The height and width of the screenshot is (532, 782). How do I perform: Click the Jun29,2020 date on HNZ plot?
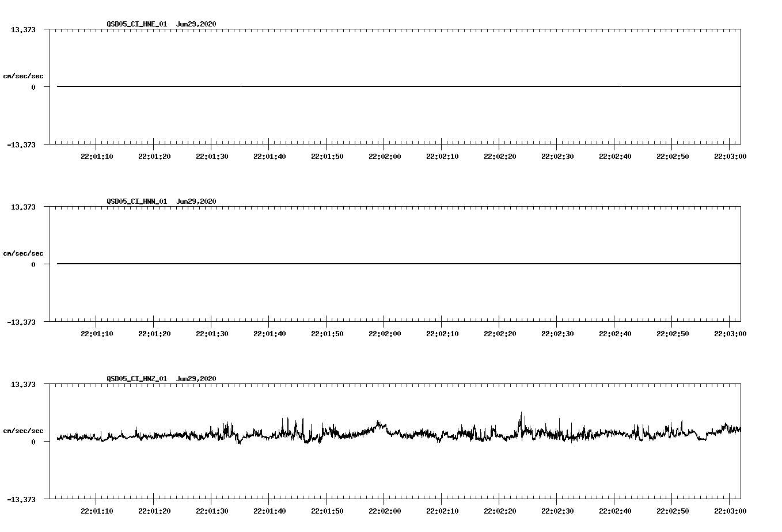(196, 379)
